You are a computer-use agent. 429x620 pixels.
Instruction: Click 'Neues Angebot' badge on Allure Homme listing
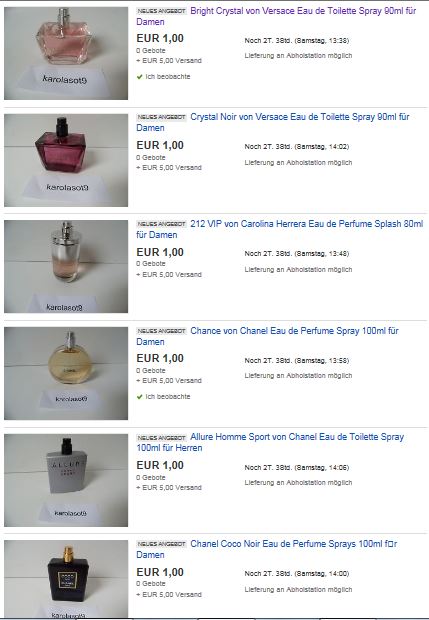click(x=161, y=437)
